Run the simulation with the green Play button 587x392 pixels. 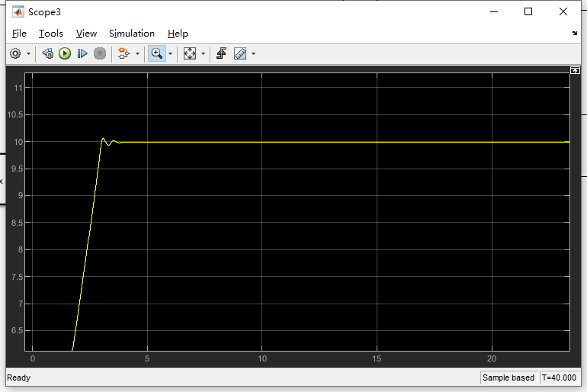tap(65, 53)
